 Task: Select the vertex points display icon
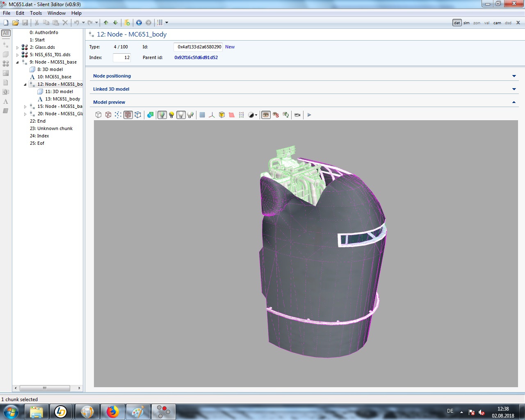[x=118, y=115]
